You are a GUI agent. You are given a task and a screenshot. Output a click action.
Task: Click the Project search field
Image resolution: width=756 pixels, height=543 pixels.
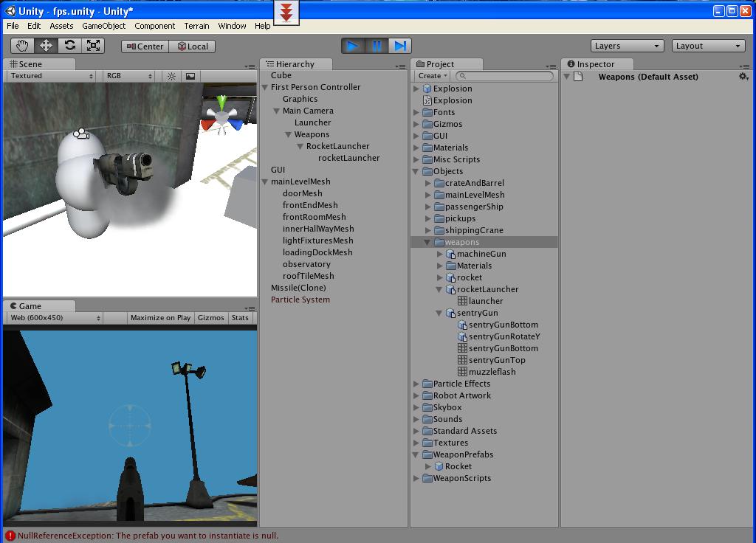[x=504, y=76]
